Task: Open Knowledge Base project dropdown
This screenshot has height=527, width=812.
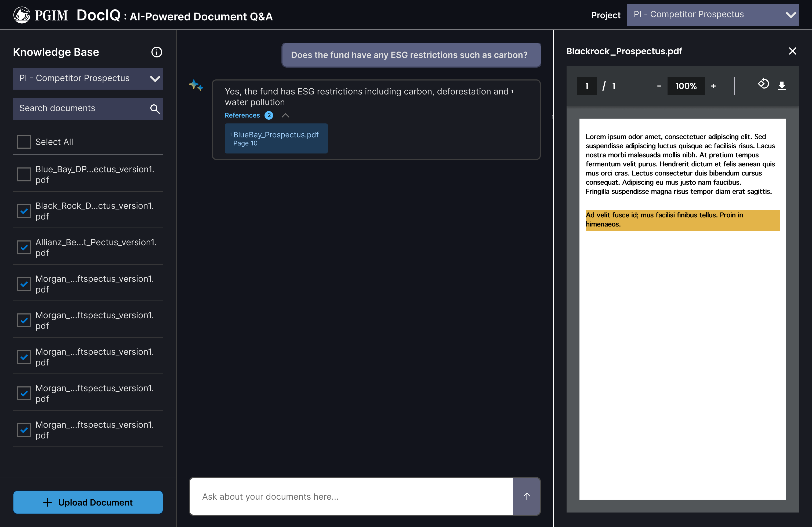Action: (88, 79)
